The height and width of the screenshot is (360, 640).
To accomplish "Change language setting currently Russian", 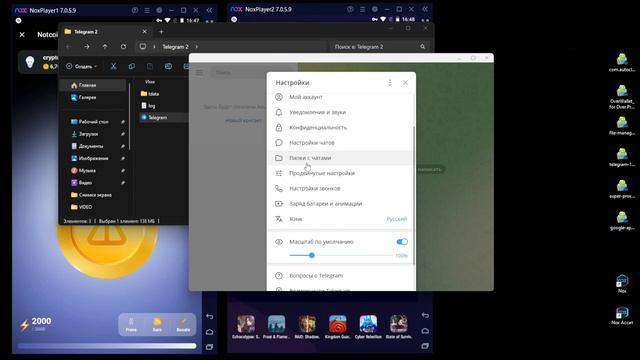I will point(341,219).
